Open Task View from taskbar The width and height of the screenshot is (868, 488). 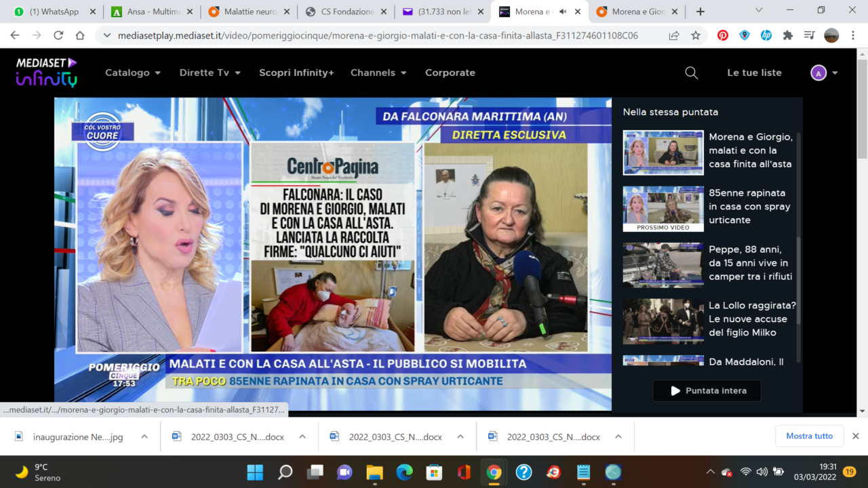315,472
